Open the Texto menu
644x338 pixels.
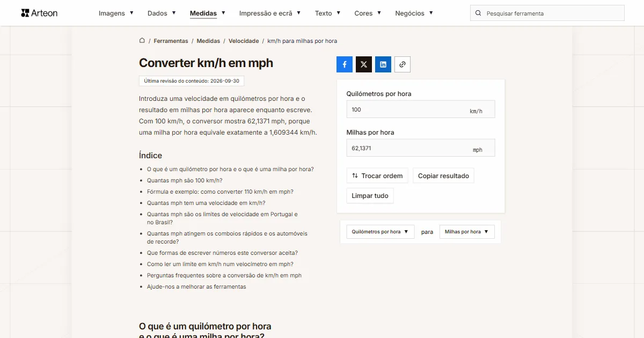tap(328, 13)
